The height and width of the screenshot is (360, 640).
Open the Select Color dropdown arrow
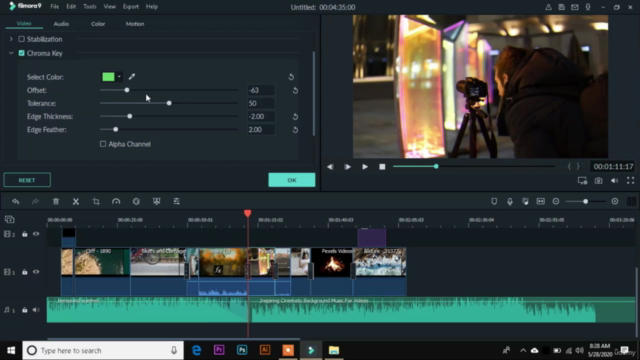tap(119, 77)
